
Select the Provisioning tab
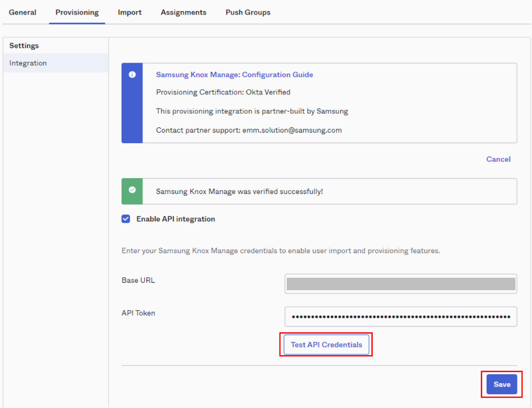click(77, 12)
